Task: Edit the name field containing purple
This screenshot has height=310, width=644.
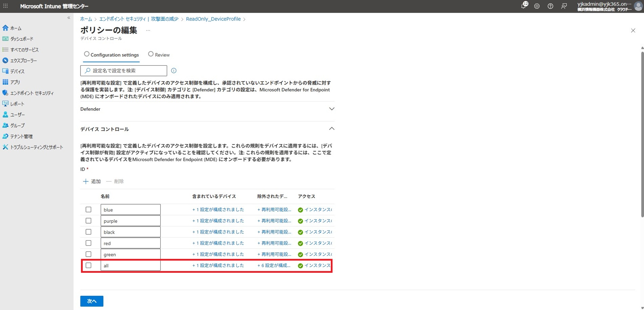Action: (130, 221)
